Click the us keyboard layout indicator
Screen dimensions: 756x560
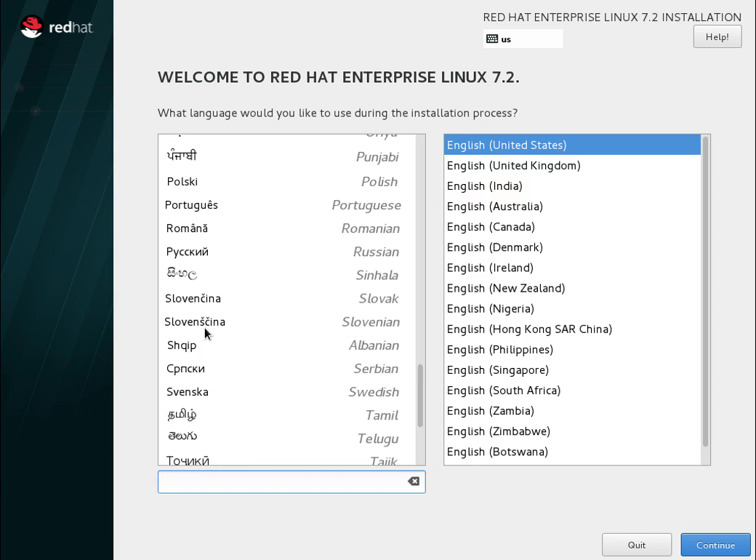[x=523, y=39]
